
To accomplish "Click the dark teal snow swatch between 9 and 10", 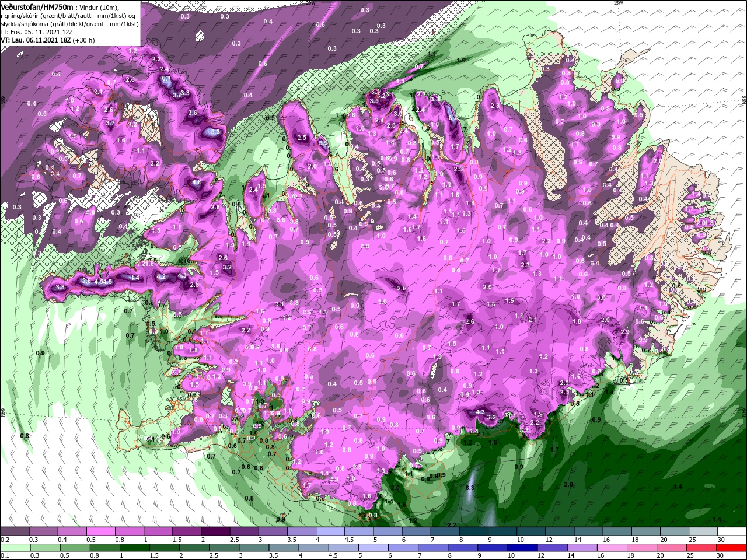I will pyautogui.click(x=502, y=531).
